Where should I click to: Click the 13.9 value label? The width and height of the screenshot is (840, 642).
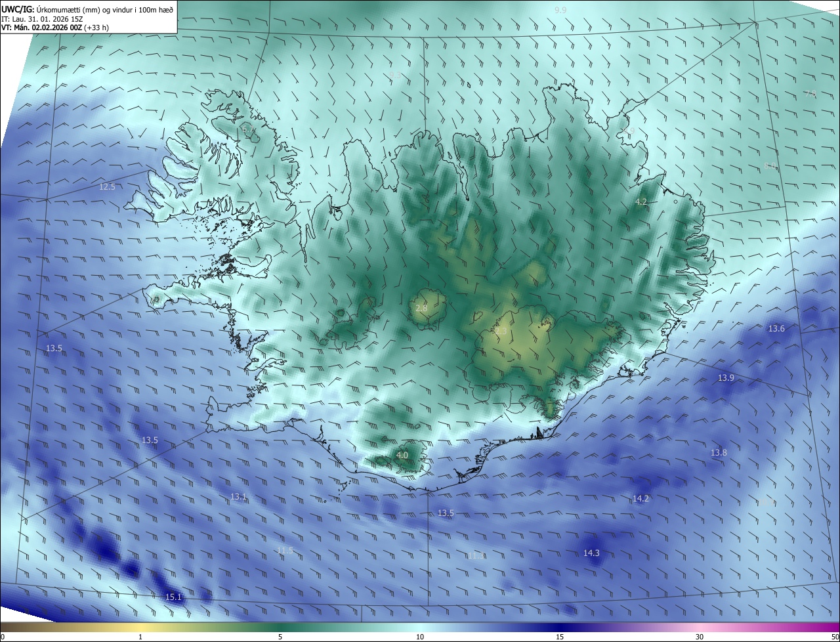pyautogui.click(x=726, y=378)
